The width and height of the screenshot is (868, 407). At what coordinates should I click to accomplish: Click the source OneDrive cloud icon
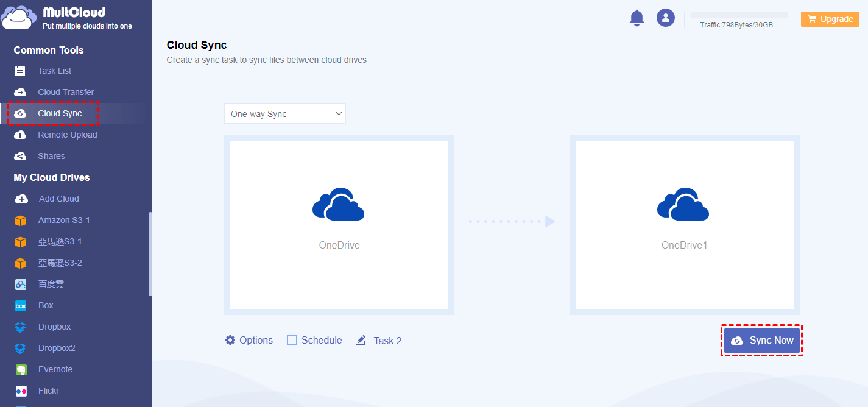(x=339, y=203)
